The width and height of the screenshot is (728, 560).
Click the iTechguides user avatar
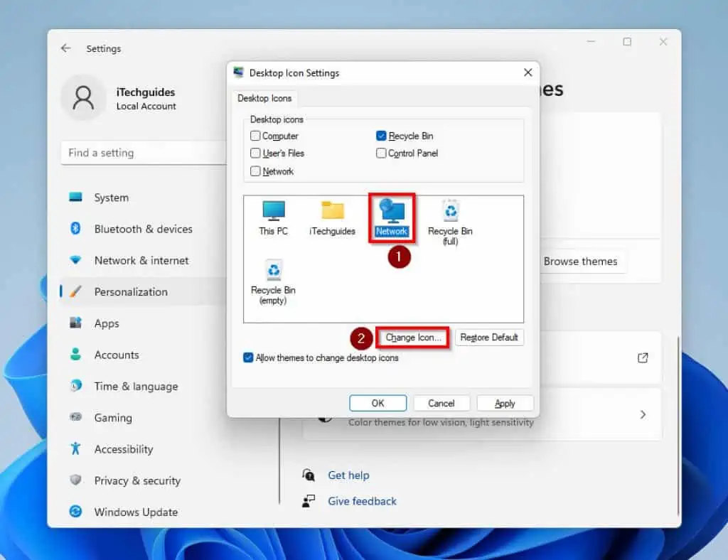click(84, 98)
